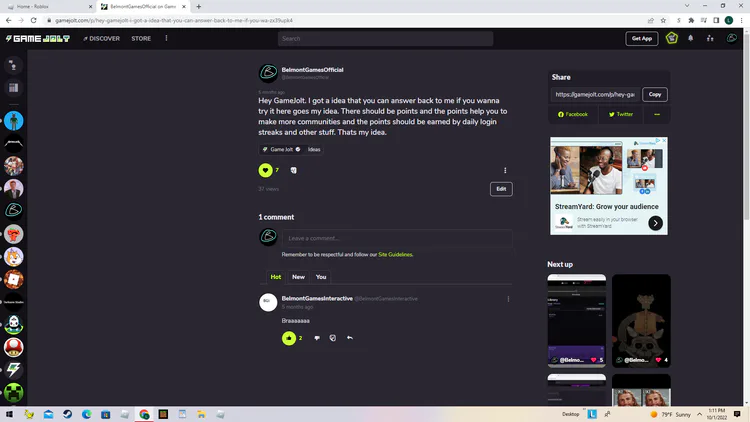Open the notifications bell
Screen dimensions: 750x422
pos(690,38)
